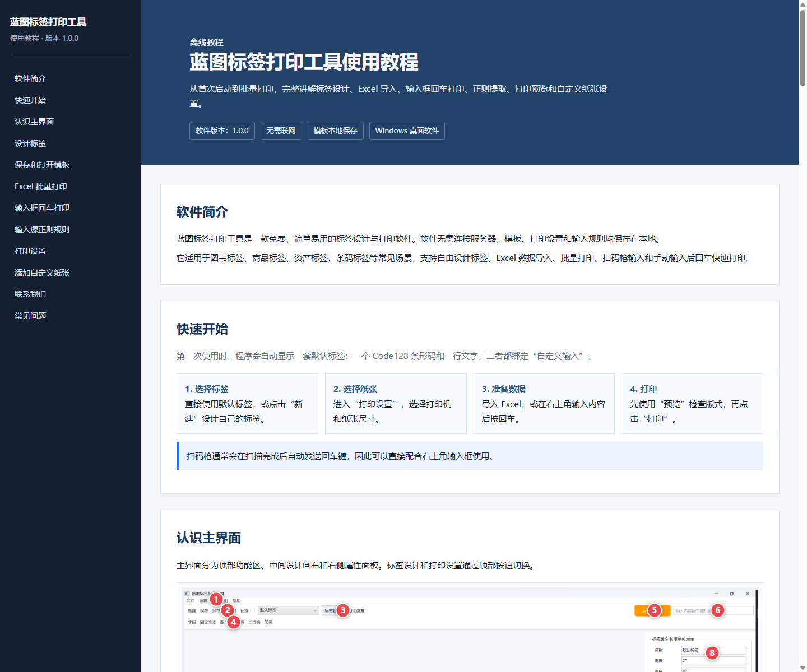807x672 pixels.
Task: Click the scrollbar up arrow
Action: coord(803,4)
